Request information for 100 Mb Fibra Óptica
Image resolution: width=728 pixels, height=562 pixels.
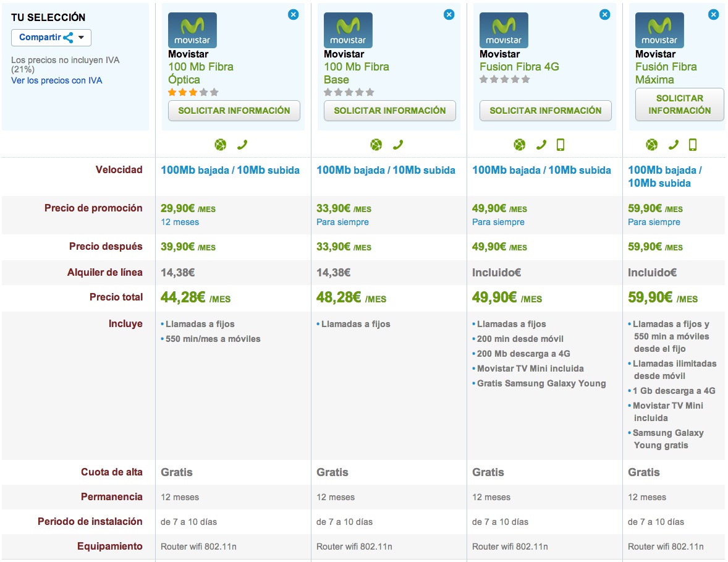click(x=234, y=111)
